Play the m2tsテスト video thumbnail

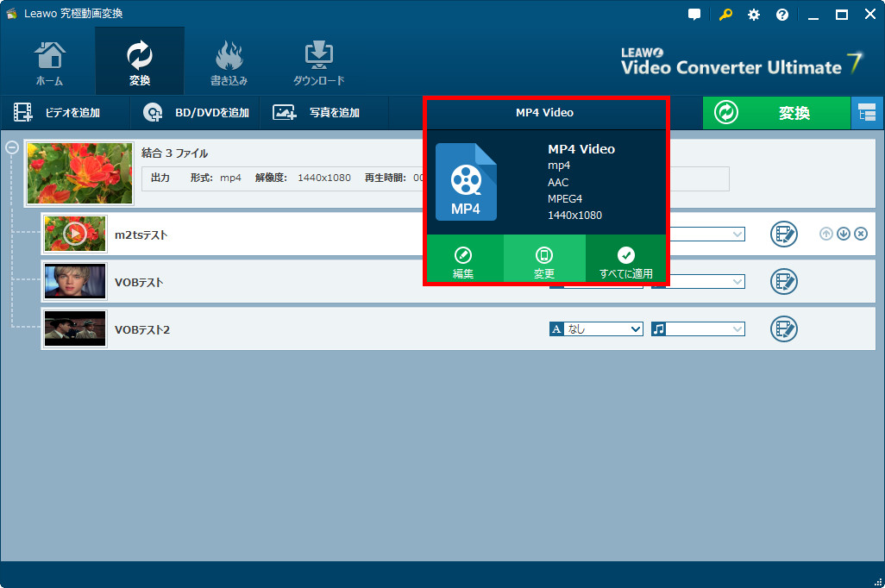tap(75, 234)
